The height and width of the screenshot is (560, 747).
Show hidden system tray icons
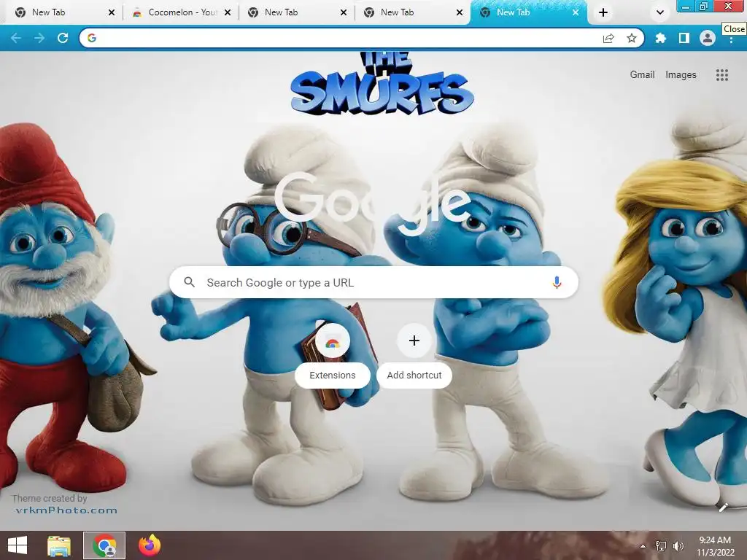[x=643, y=546]
